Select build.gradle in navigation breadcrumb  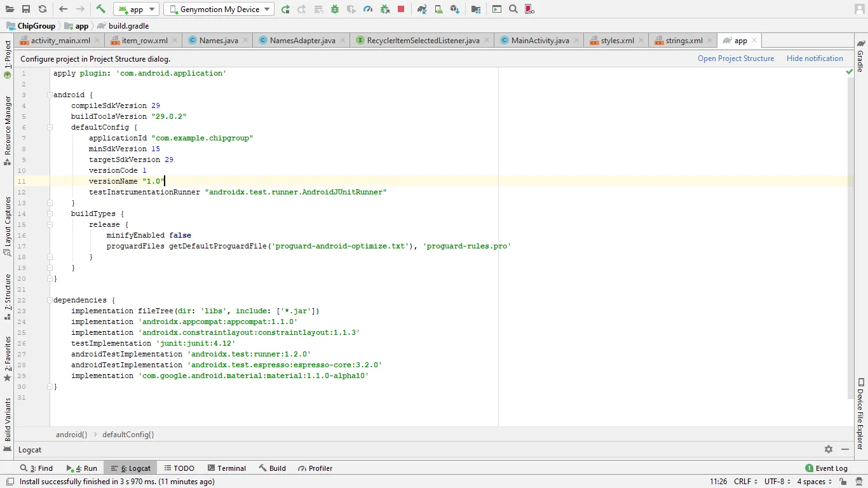tap(123, 26)
